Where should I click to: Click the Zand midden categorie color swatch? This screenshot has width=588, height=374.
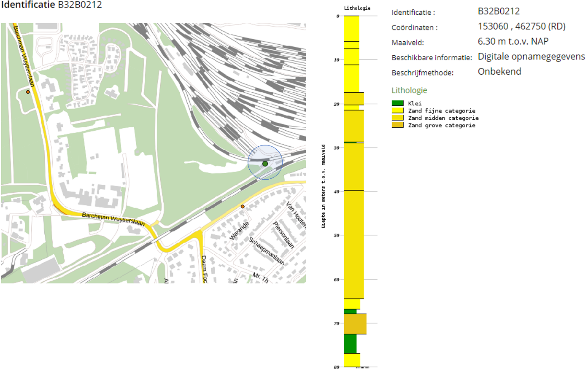click(x=398, y=118)
